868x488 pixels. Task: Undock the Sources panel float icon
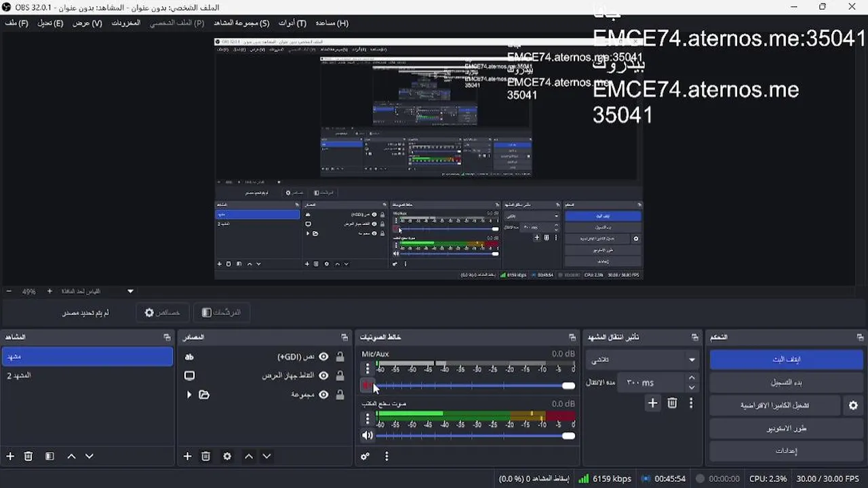point(344,337)
